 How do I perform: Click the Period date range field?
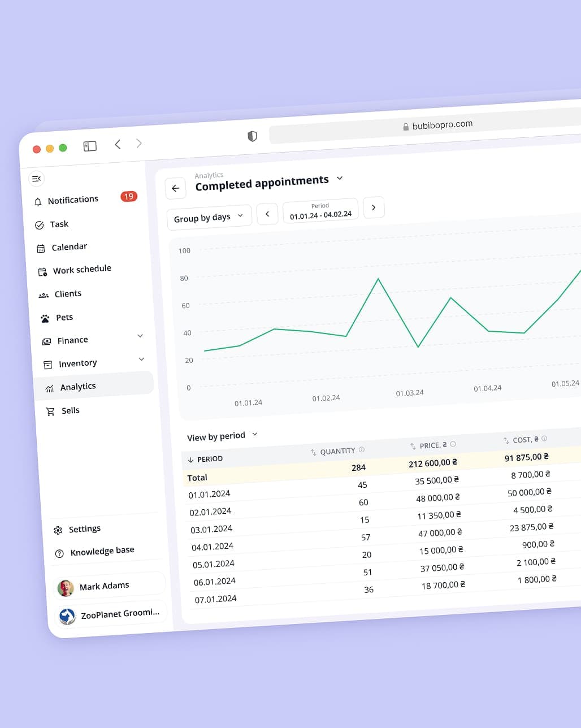coord(320,211)
